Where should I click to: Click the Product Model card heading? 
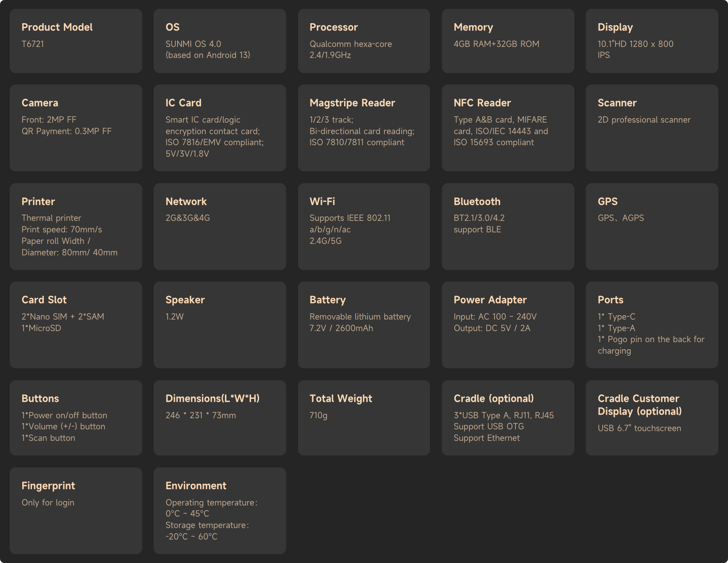click(x=57, y=27)
